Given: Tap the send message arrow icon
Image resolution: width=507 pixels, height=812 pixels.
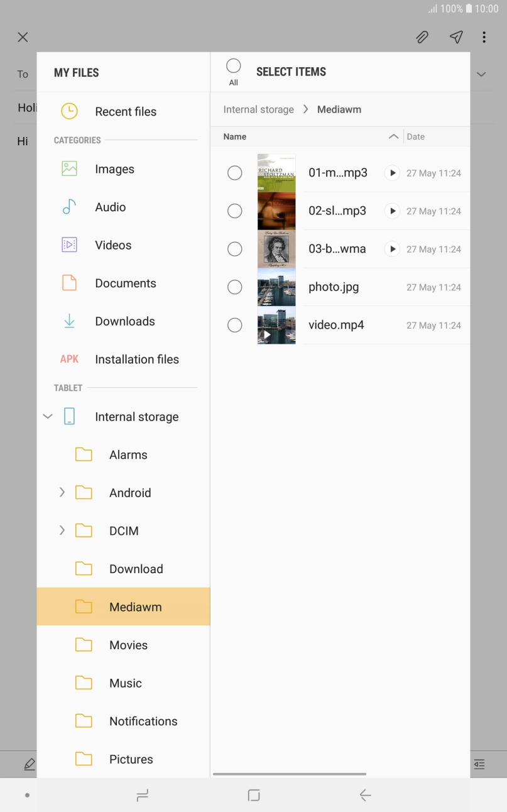Looking at the screenshot, I should point(456,37).
